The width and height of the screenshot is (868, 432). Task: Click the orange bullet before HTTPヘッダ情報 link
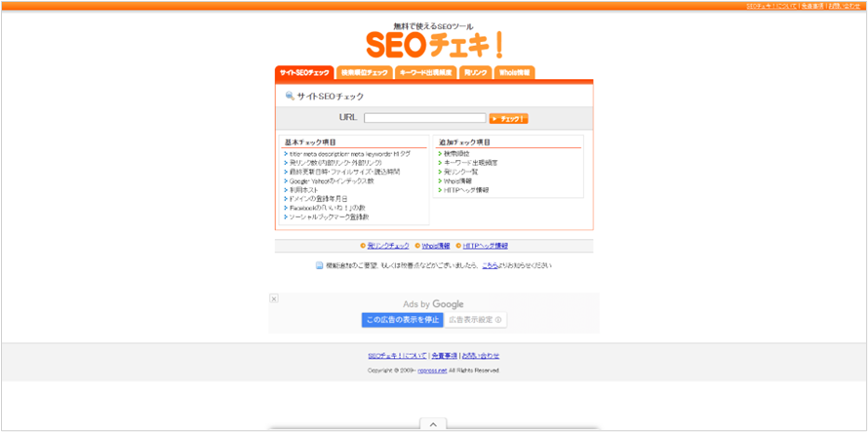click(x=458, y=246)
